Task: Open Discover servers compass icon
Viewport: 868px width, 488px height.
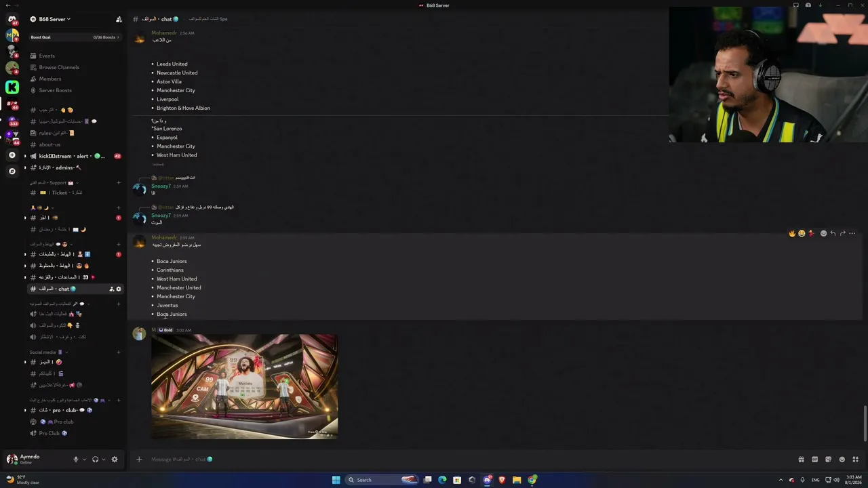Action: coord(12,171)
